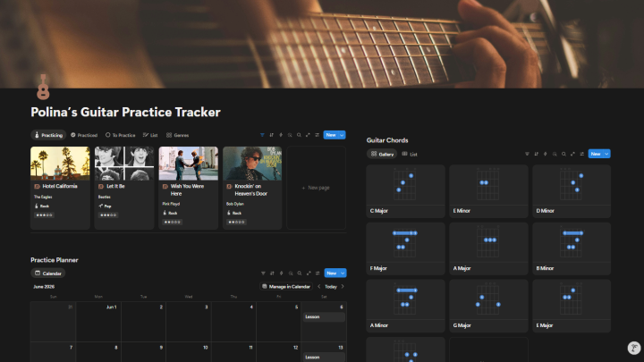Open the E Minor chord card
The width and height of the screenshot is (644, 362).
point(488,191)
